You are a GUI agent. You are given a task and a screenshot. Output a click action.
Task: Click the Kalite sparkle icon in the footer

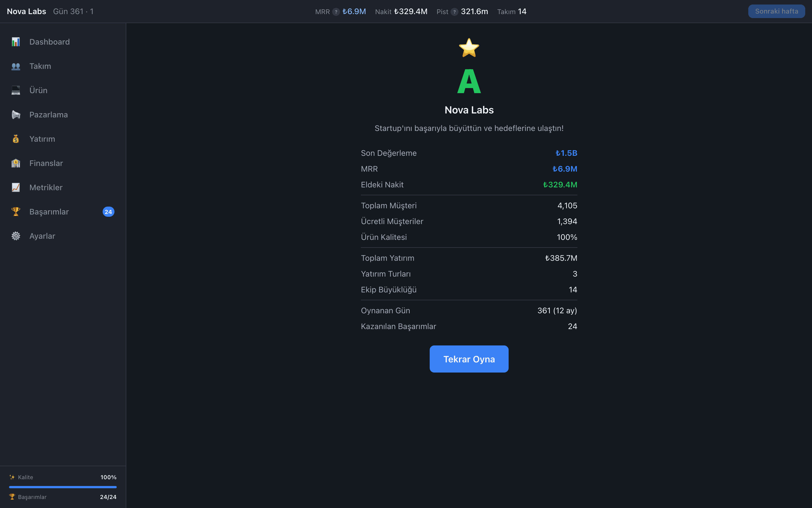pos(12,477)
